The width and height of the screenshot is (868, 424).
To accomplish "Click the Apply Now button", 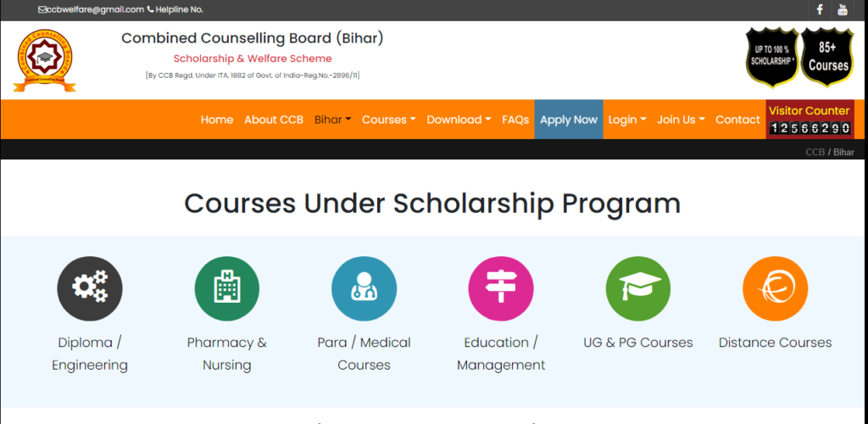I will tap(569, 120).
